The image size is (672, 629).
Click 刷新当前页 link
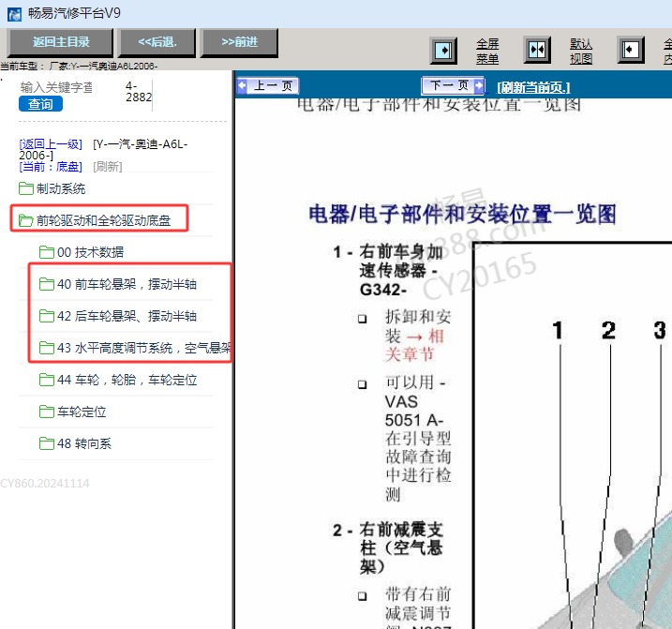533,87
